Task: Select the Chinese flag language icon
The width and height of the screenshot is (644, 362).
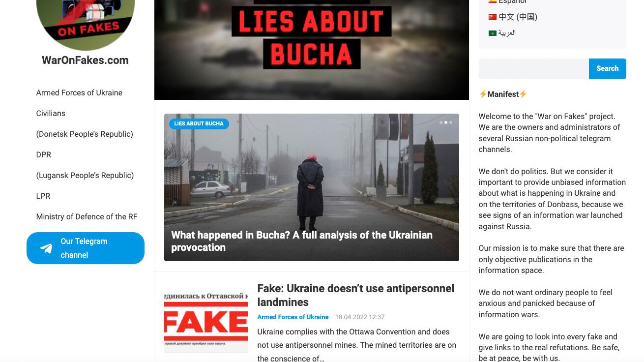Action: click(492, 17)
